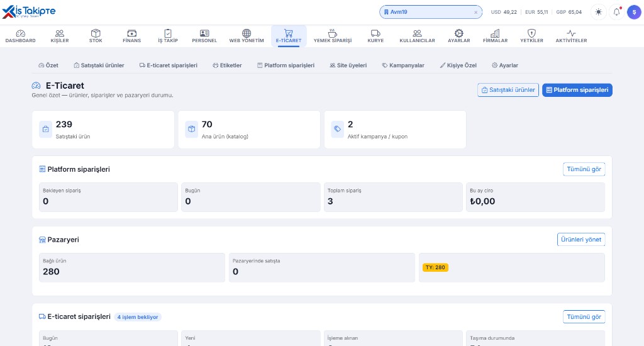
Task: Switch to the Özet tab
Action: coord(48,65)
